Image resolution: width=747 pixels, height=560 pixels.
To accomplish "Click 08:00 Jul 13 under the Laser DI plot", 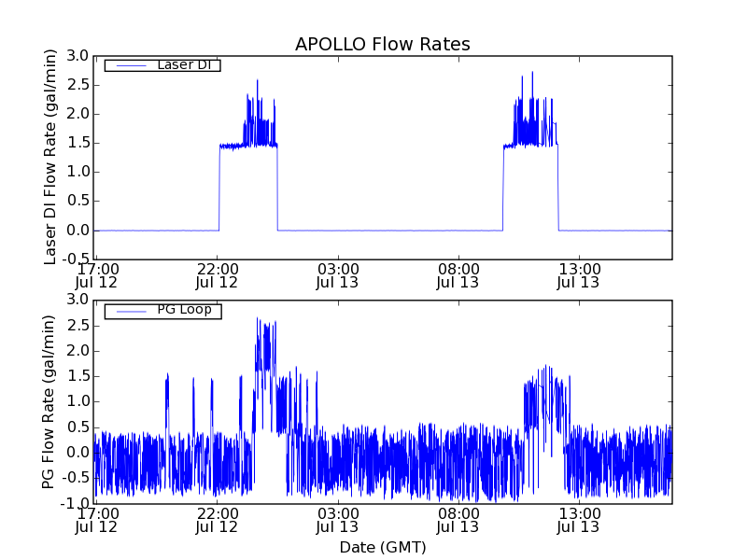I will [458, 276].
